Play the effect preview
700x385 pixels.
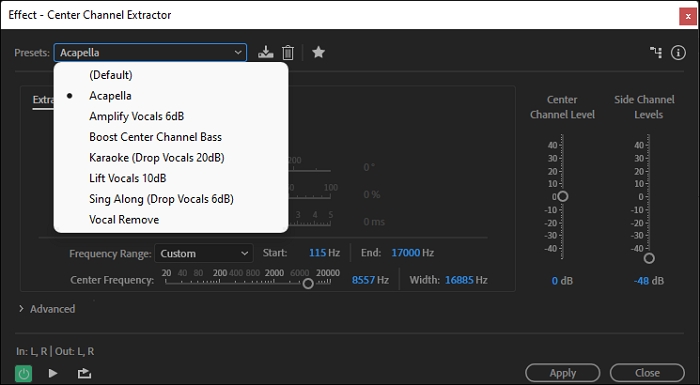pos(53,373)
